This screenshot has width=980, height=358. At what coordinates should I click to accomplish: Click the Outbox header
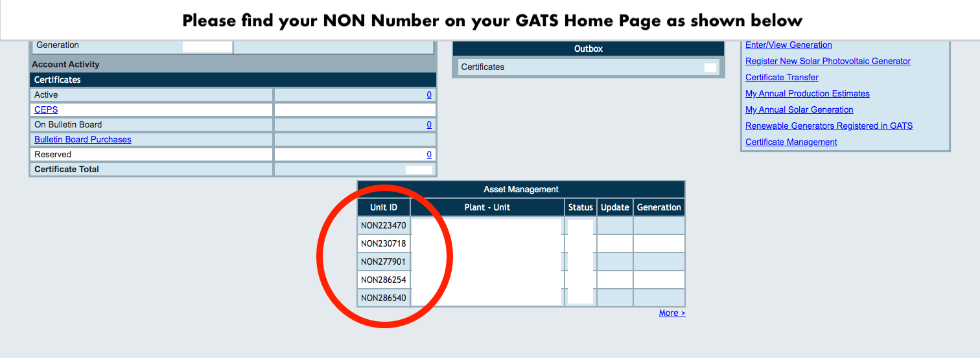589,49
